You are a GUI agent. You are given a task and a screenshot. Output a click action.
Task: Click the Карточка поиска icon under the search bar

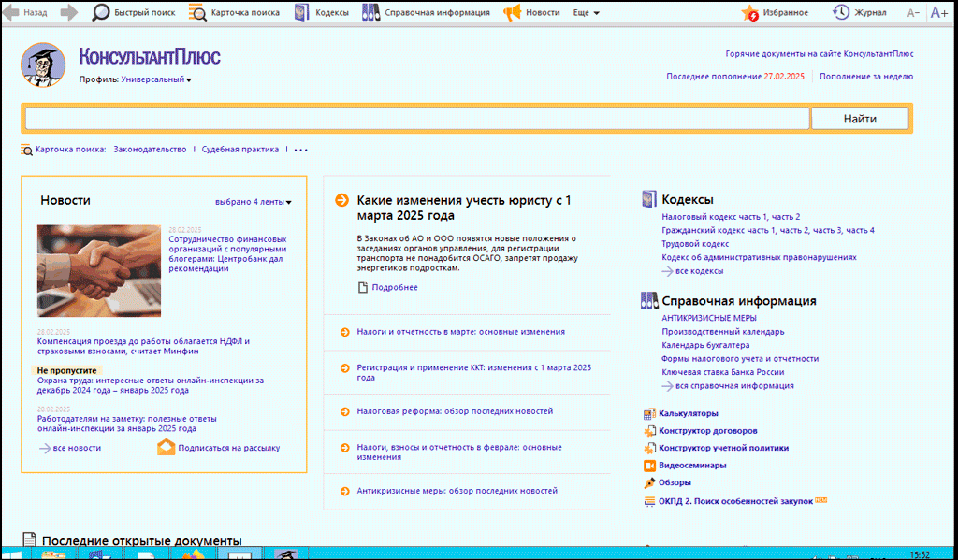tap(26, 150)
